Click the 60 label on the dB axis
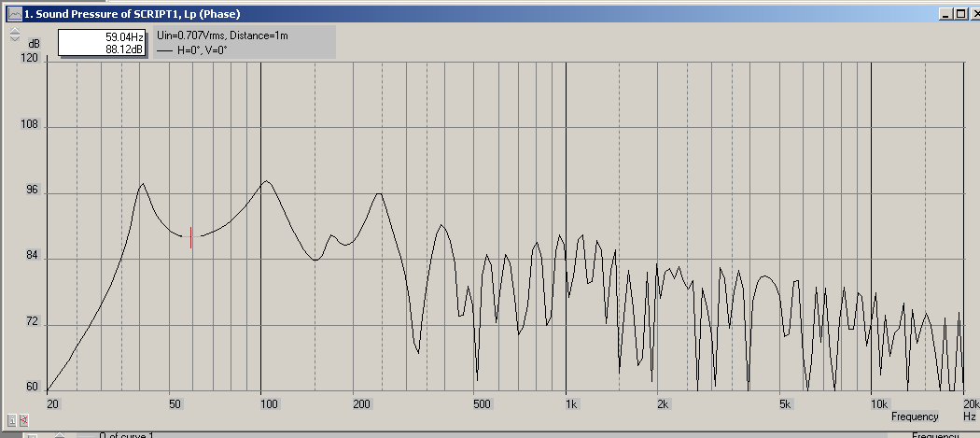Image resolution: width=980 pixels, height=438 pixels. 32,387
